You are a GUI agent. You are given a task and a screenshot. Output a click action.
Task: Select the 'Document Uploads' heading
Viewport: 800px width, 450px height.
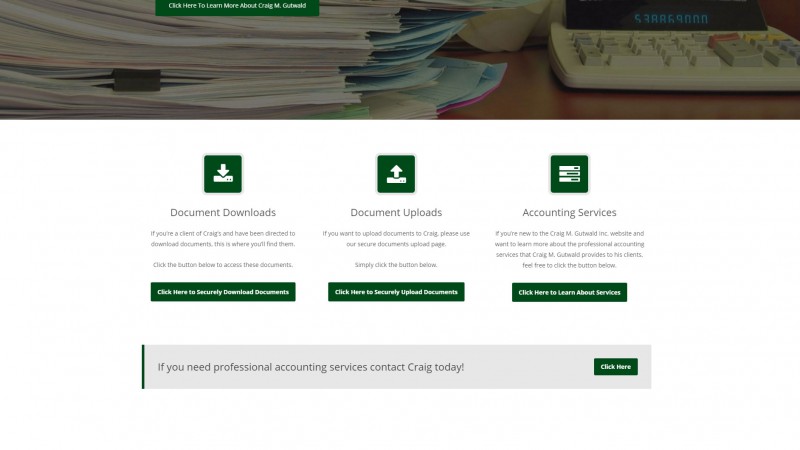point(396,213)
